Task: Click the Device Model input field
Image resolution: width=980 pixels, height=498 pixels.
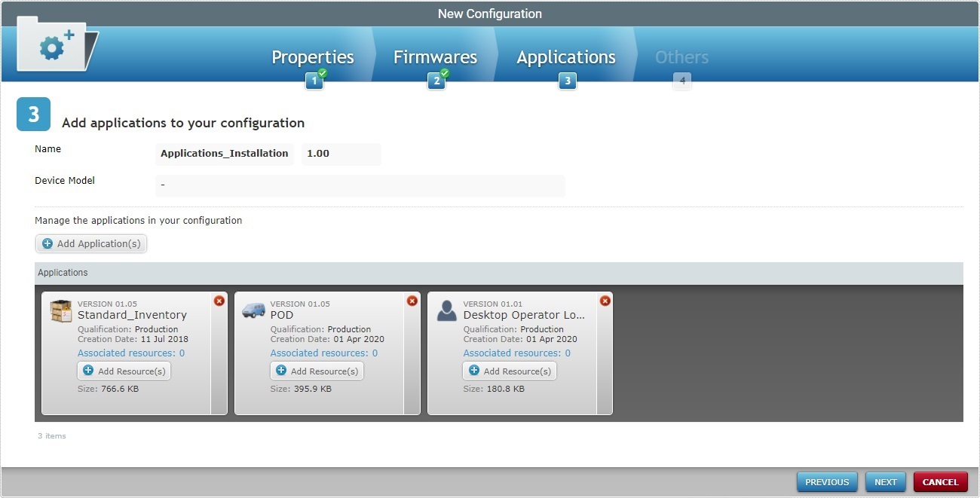Action: [x=360, y=185]
